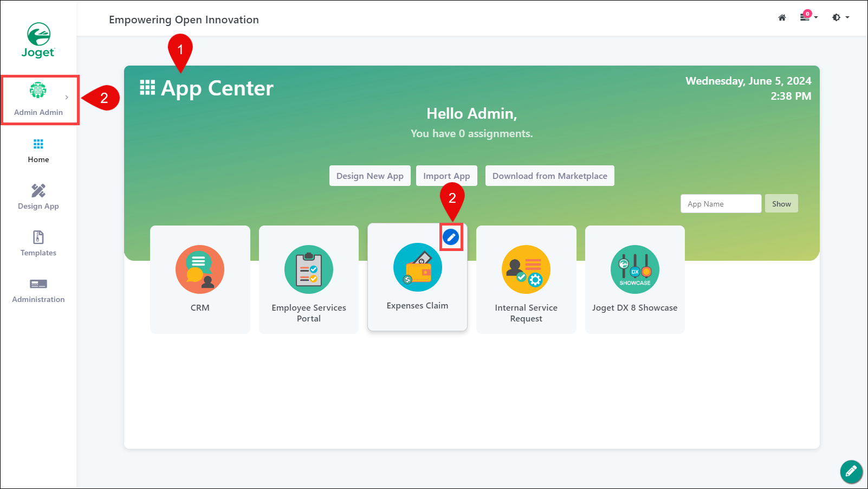Click the App Center grid icon
868x489 pixels.
[x=147, y=88]
